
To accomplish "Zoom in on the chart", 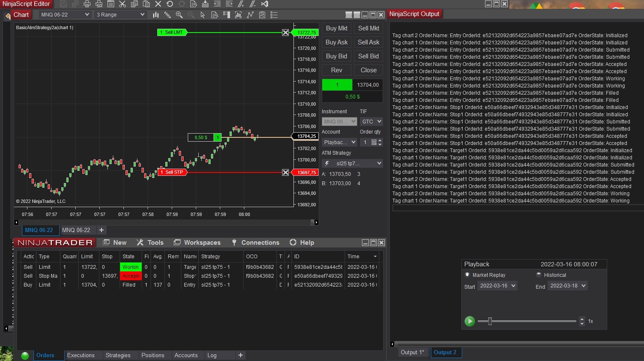I will click(x=179, y=15).
